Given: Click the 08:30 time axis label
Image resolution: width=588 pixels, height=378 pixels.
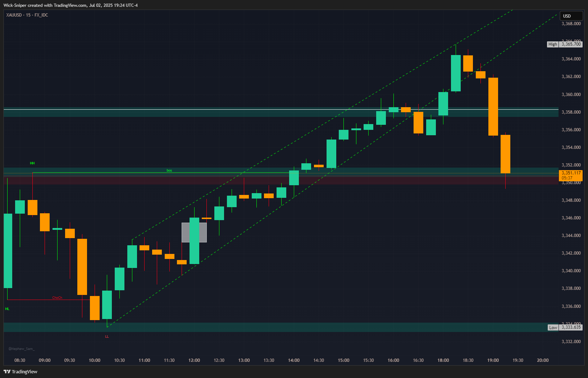Looking at the screenshot, I should [x=20, y=360].
